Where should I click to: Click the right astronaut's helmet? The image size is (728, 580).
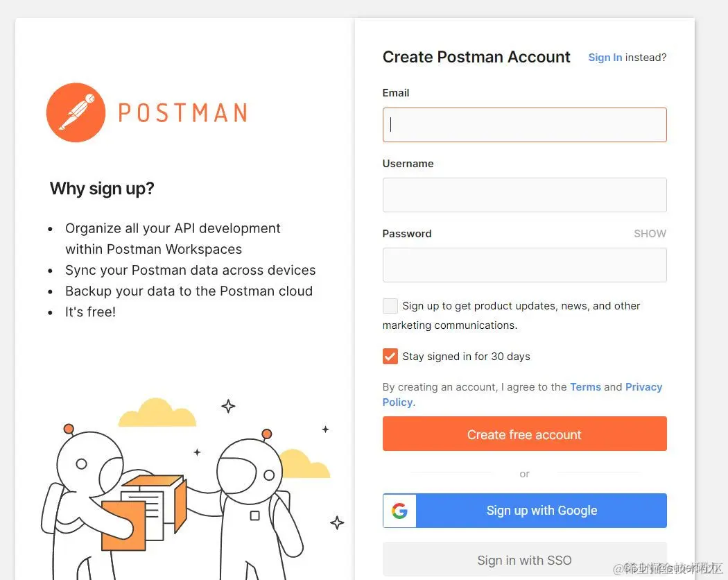[250, 472]
